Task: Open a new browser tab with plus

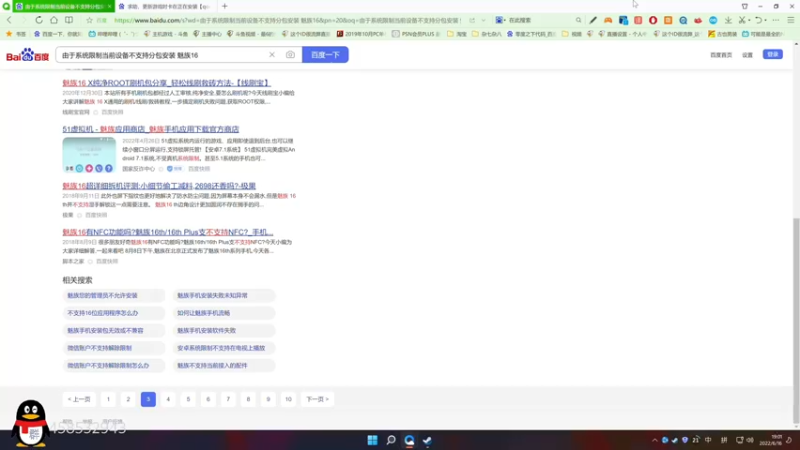Action: (224, 7)
